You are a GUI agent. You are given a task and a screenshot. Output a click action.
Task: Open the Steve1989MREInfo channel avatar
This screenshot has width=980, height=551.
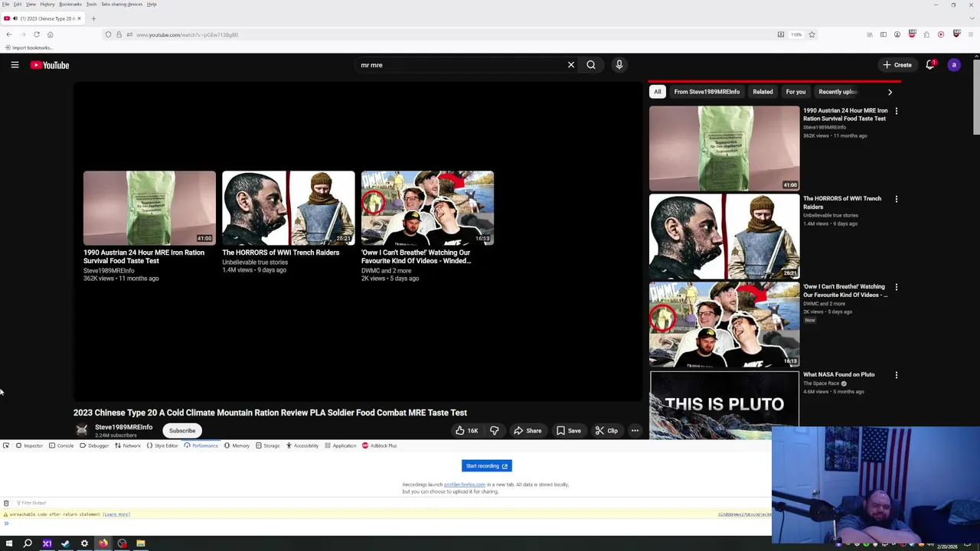(x=82, y=430)
